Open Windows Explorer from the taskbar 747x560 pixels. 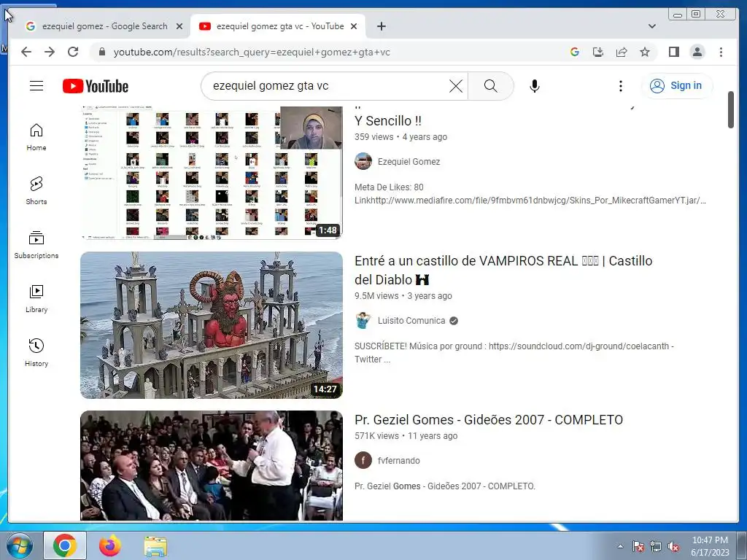point(155,545)
